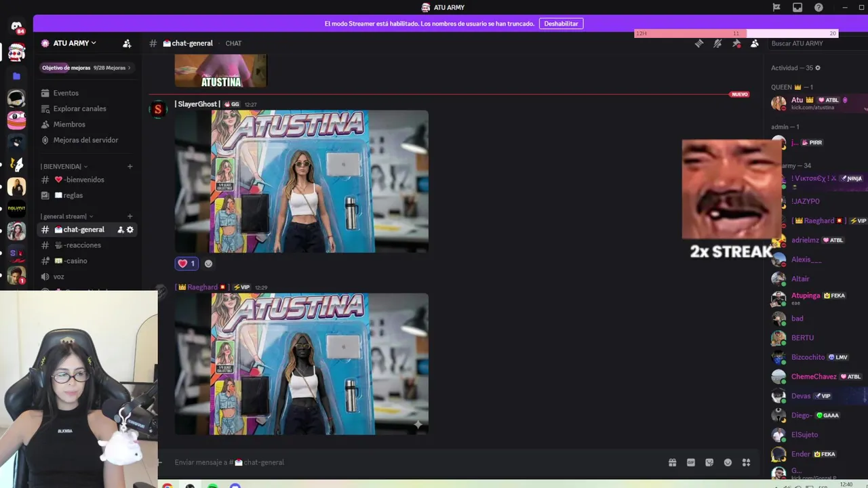Image resolution: width=868 pixels, height=488 pixels.
Task: Click the message input for chat-general
Action: tap(414, 462)
